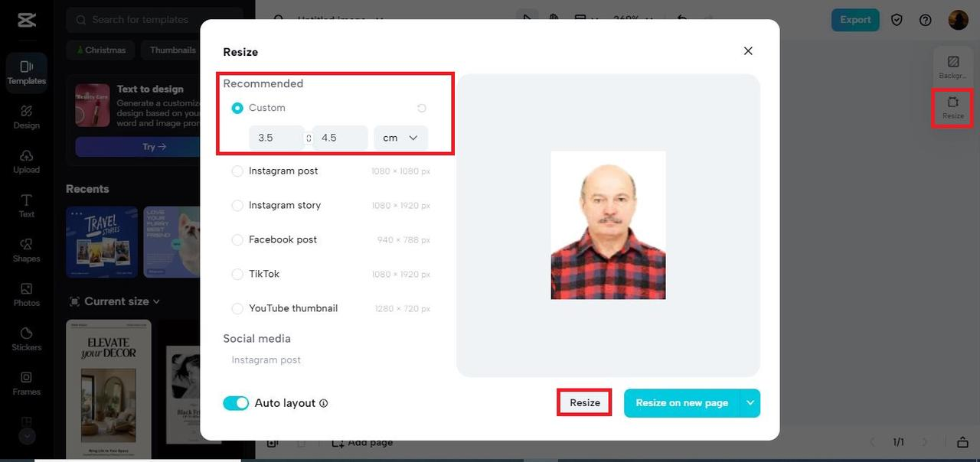Click the 'Social media' section heading
This screenshot has height=462, width=980.
coord(257,339)
